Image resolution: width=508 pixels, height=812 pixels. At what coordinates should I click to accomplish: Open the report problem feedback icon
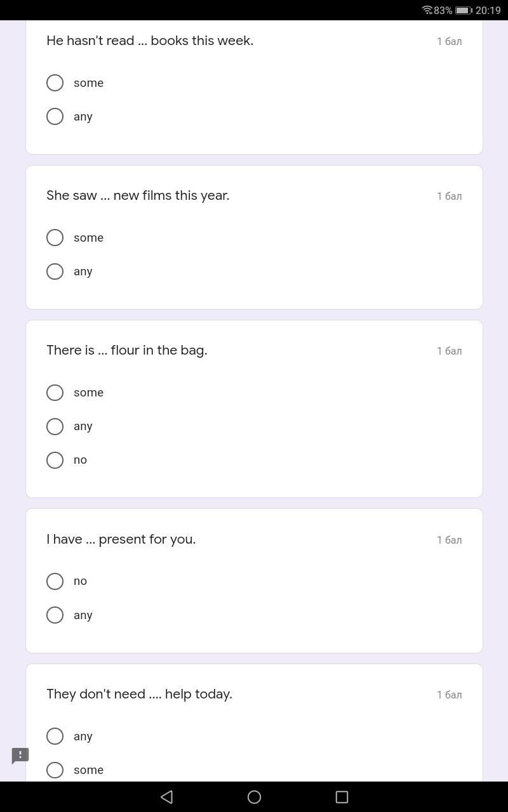(20, 756)
